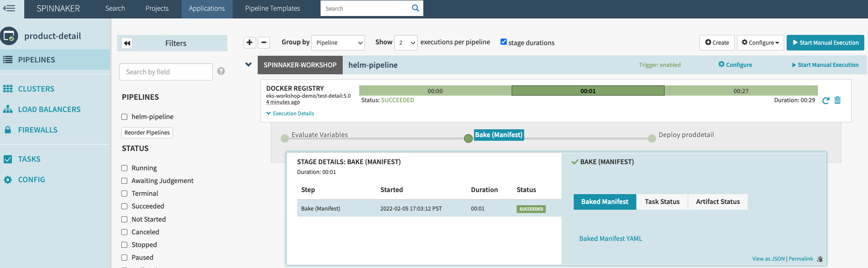Screen dimensions: 868x268
Task: Enable the Running status filter
Action: click(125, 168)
